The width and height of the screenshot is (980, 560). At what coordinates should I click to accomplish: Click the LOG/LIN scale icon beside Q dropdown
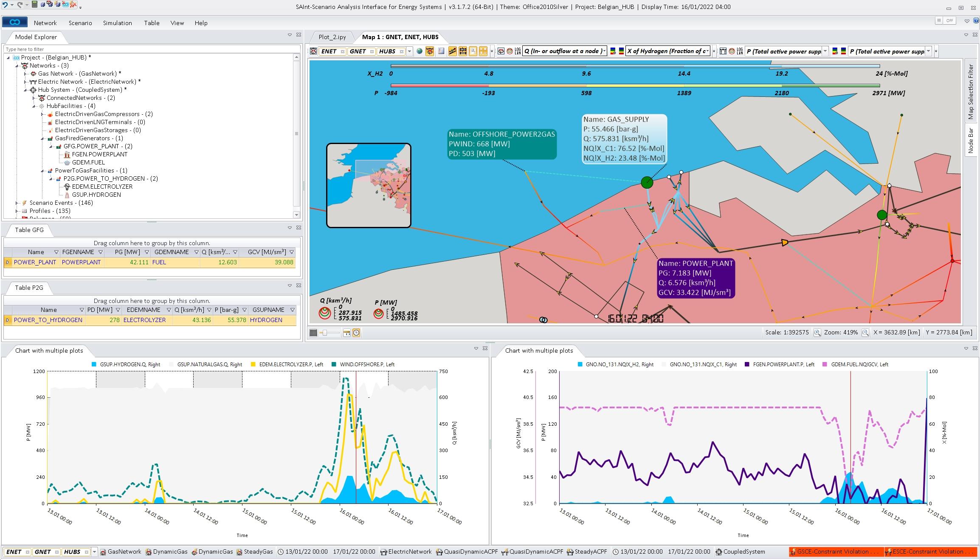click(x=518, y=51)
